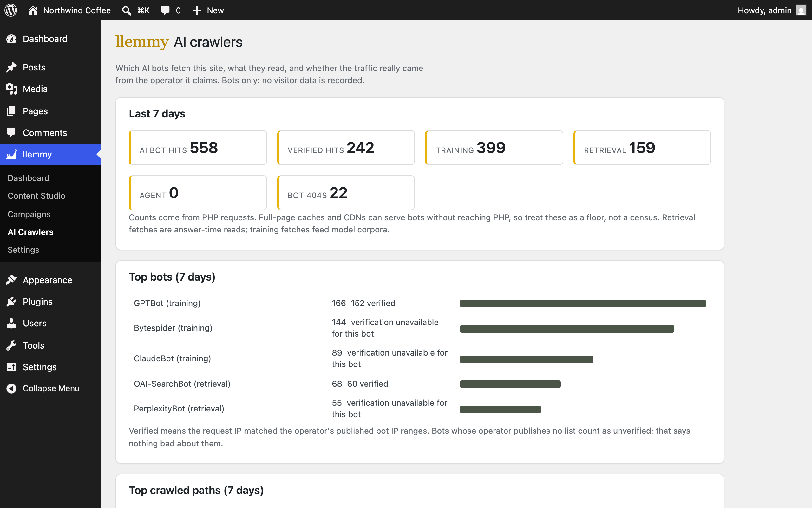
Task: Open the Plugins menu item
Action: pyautogui.click(x=51, y=302)
